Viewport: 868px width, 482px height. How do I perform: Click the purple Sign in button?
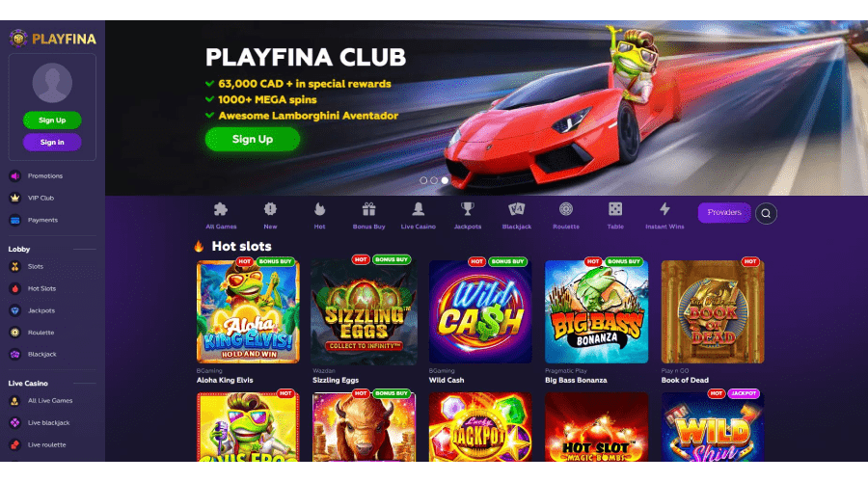pyautogui.click(x=52, y=143)
